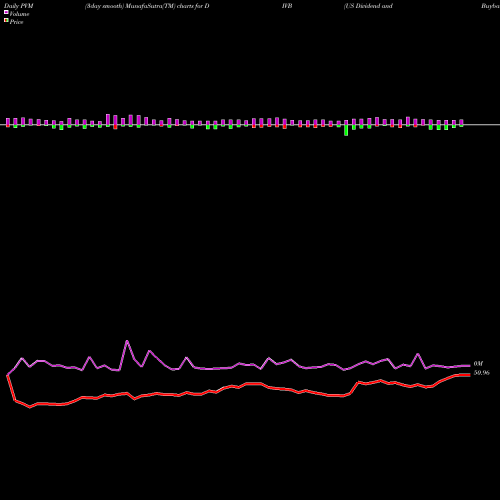Click the Price legend color swatch
Screen dimensions: 500x500
[6, 21]
